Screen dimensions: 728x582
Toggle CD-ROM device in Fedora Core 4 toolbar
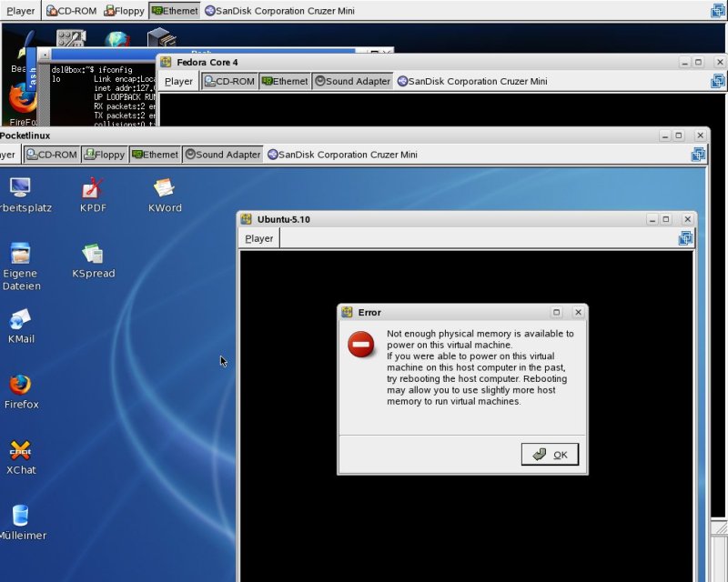tap(228, 81)
